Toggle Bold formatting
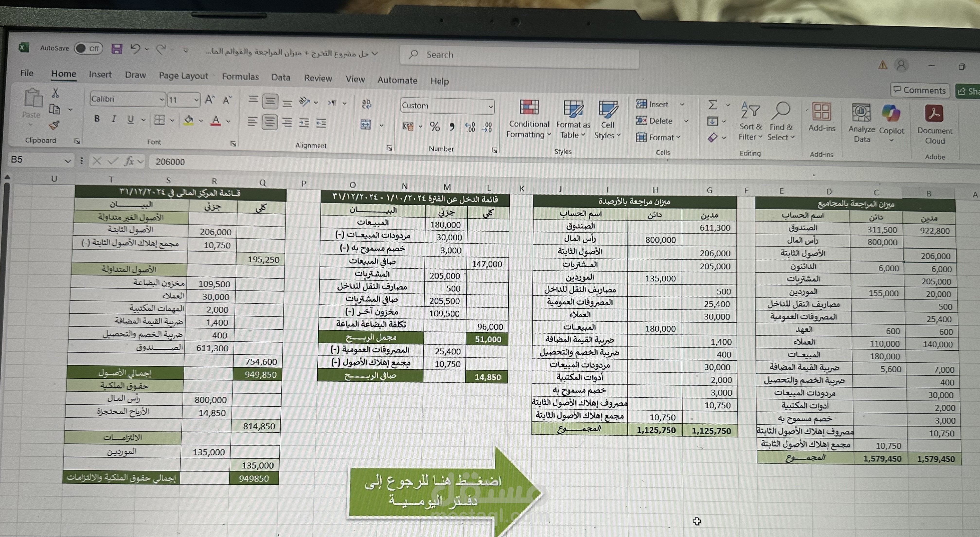980x537 pixels. [97, 119]
